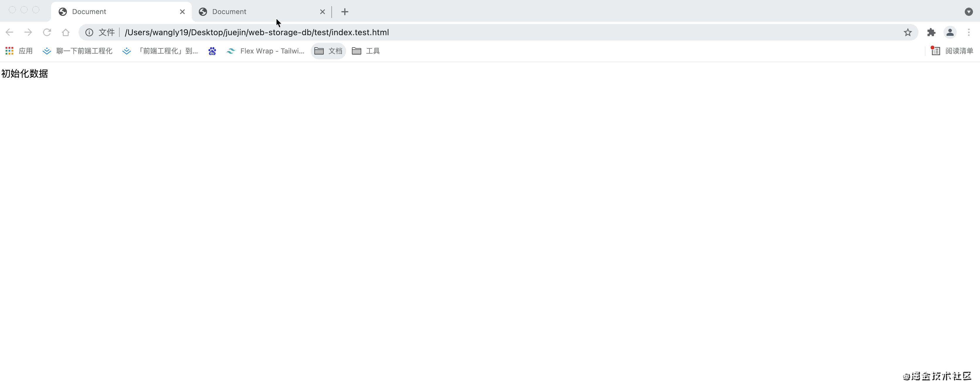The width and height of the screenshot is (980, 388).
Task: Go back to previous page
Action: (9, 32)
